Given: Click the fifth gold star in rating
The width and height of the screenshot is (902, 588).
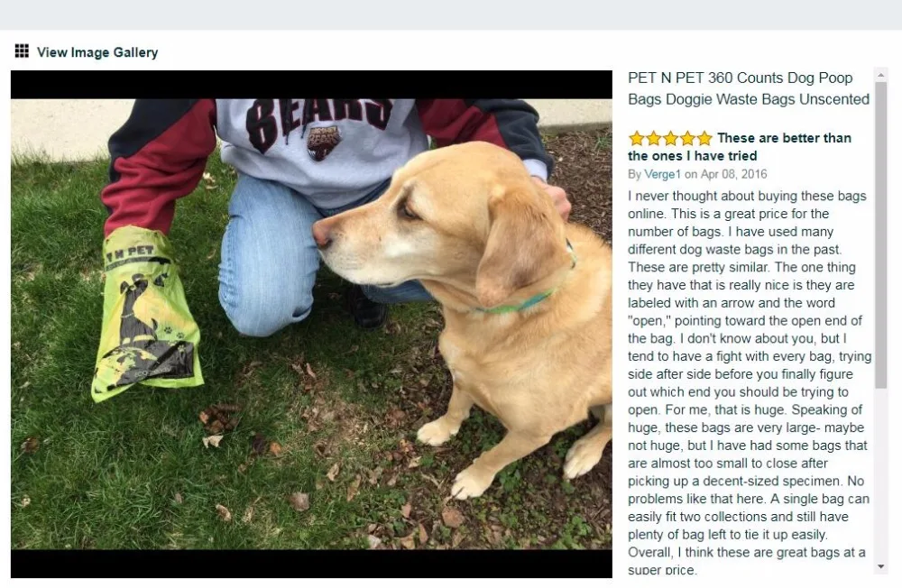Looking at the screenshot, I should pyautogui.click(x=704, y=138).
